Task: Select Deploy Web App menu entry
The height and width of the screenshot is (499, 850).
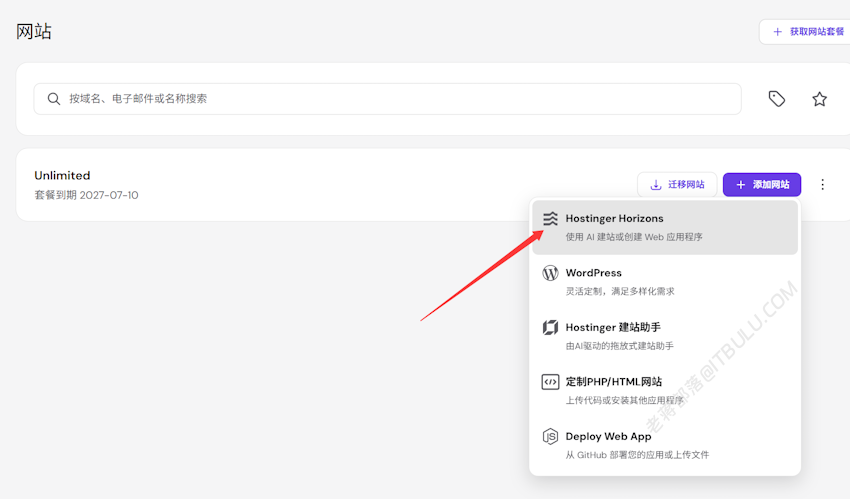Action: click(x=665, y=445)
